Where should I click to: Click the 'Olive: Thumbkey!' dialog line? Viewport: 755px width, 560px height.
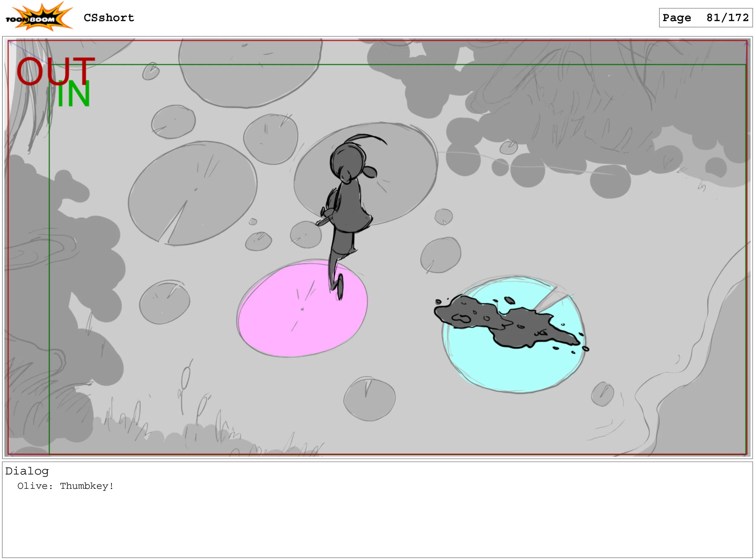click(x=66, y=486)
